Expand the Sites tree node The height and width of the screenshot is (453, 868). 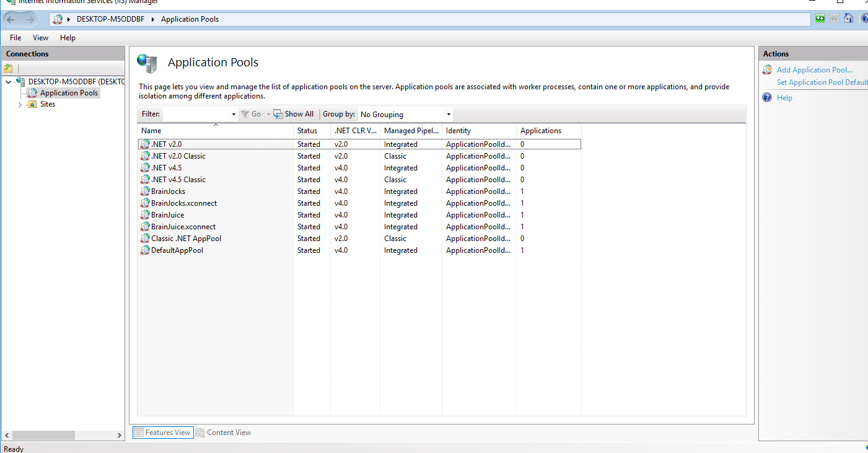20,105
